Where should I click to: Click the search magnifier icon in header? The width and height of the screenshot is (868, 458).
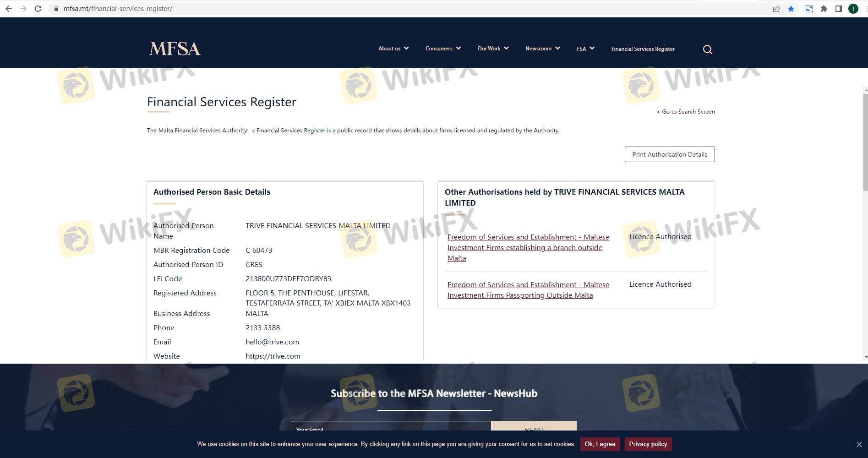point(707,49)
